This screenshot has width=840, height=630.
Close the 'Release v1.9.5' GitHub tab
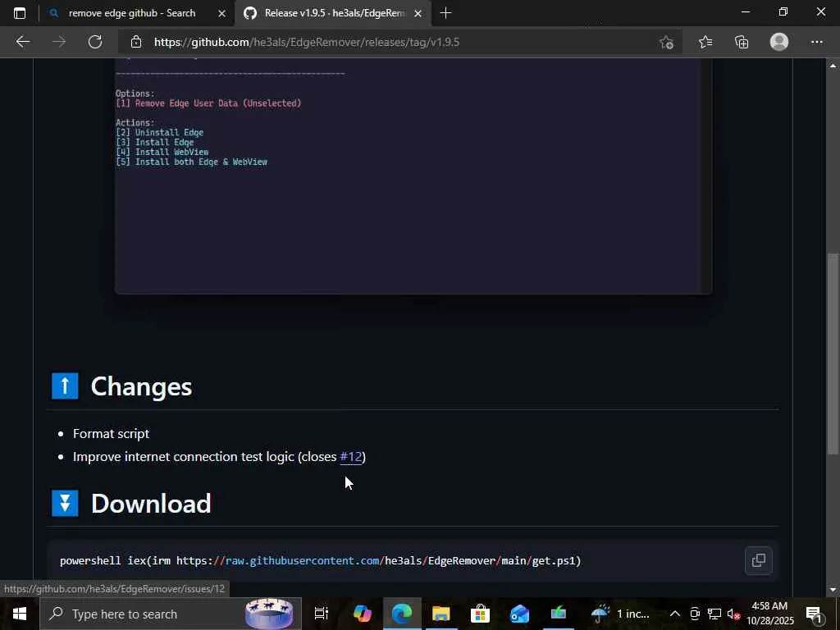pos(418,13)
